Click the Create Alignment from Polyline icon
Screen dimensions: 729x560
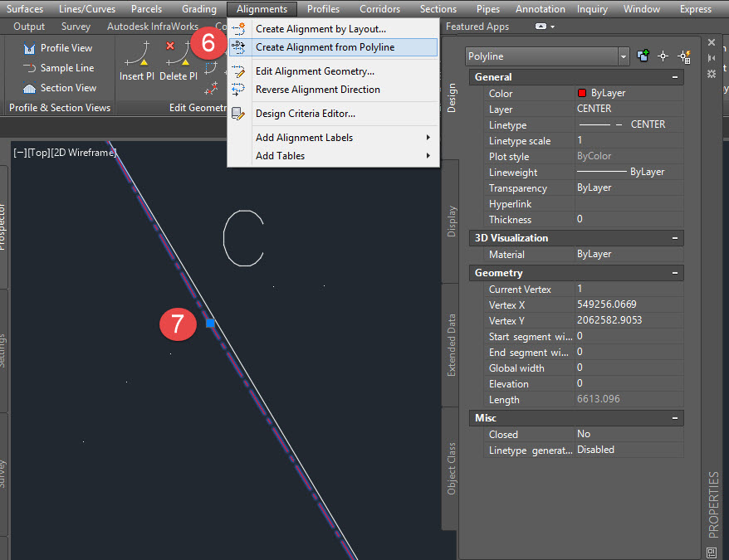pyautogui.click(x=238, y=47)
